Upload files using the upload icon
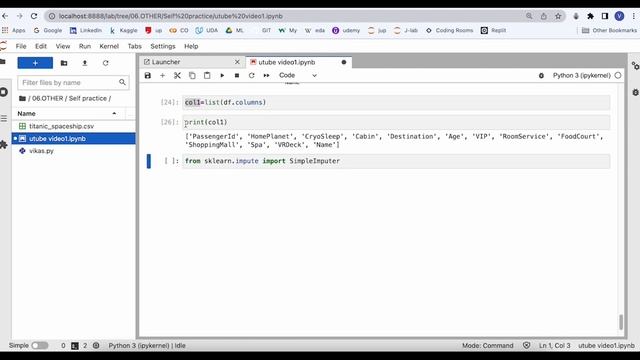 [85, 63]
